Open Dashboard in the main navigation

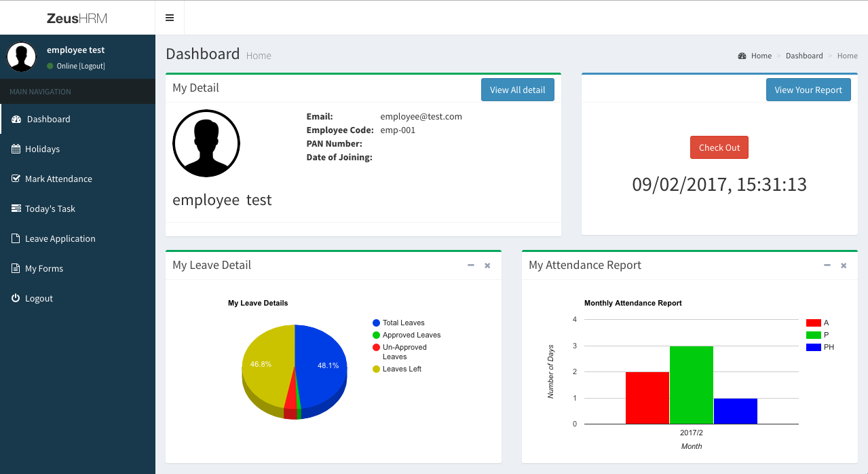tap(78, 119)
